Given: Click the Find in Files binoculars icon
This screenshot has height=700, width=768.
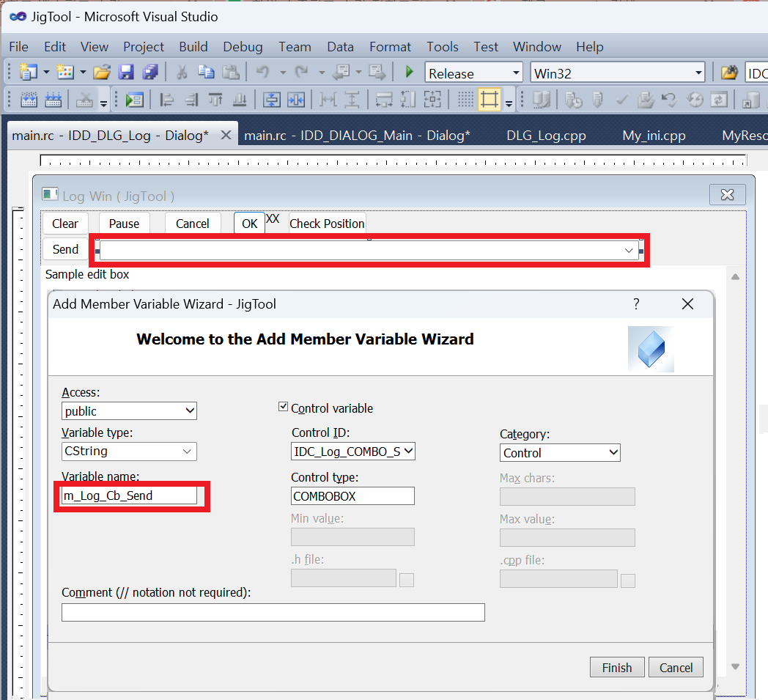Looking at the screenshot, I should pos(729,73).
